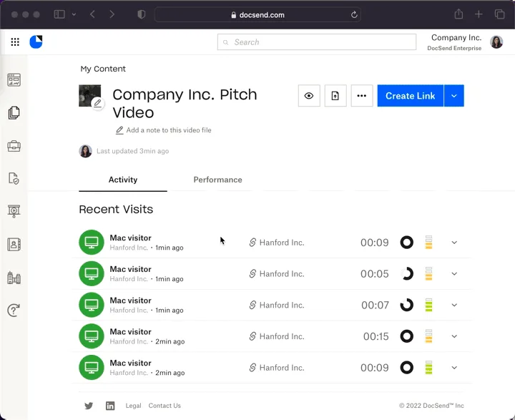The width and height of the screenshot is (515, 420).
Task: Open the three-dot more options menu
Action: pyautogui.click(x=362, y=96)
